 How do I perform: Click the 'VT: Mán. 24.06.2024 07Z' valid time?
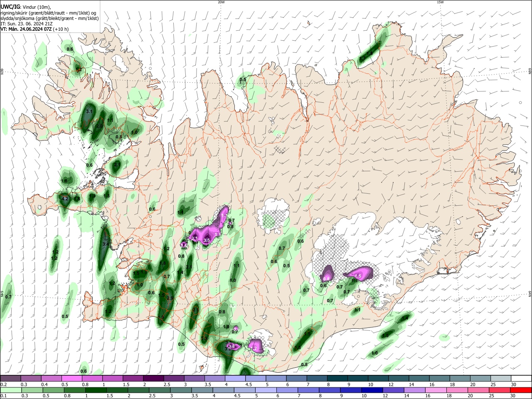click(26, 29)
